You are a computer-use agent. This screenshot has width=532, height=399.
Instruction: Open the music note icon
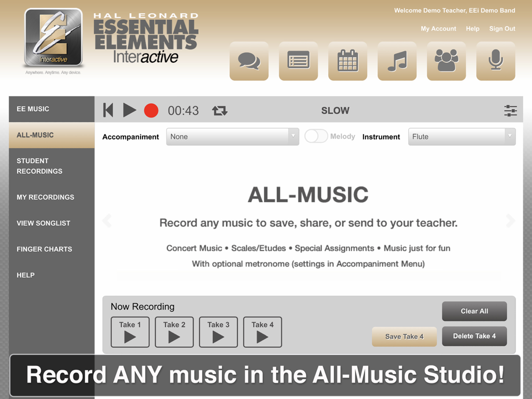tap(397, 61)
